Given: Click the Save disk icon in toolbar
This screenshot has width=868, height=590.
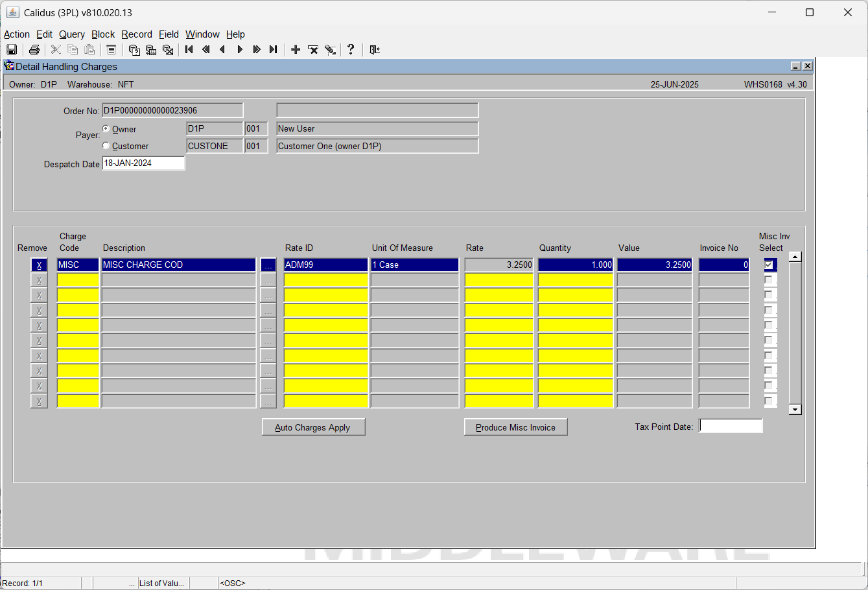Looking at the screenshot, I should [x=12, y=50].
